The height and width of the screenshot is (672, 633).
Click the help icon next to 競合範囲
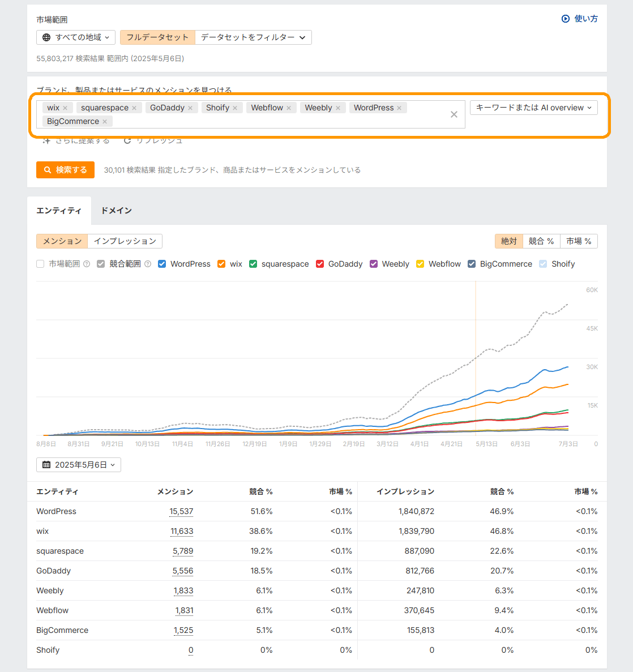click(x=147, y=264)
